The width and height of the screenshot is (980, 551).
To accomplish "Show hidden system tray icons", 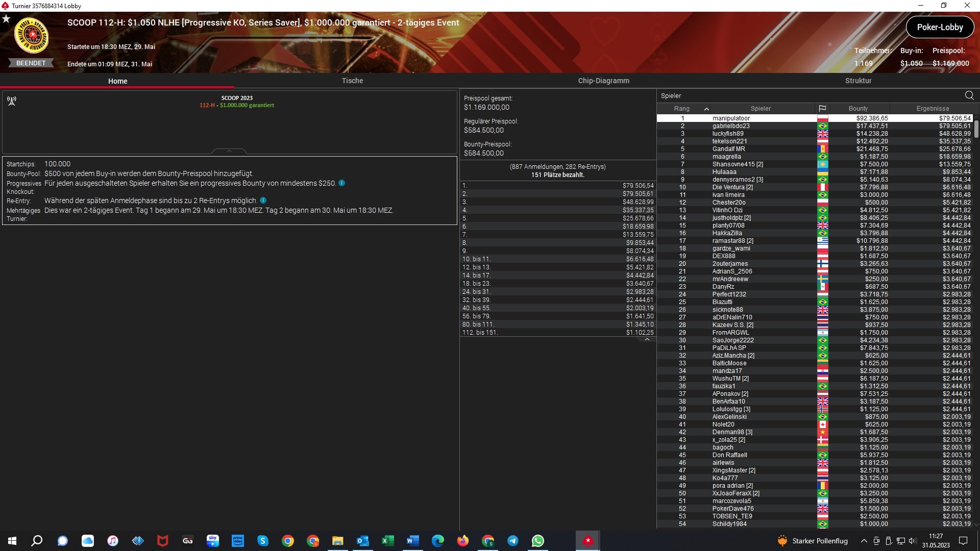I will 864,541.
